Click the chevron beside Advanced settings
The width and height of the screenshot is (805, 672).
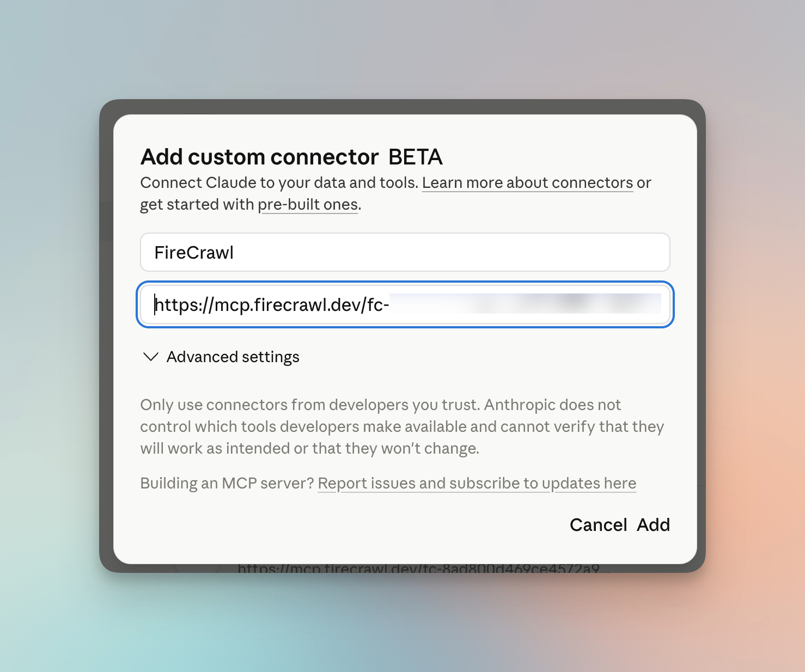[x=150, y=357]
